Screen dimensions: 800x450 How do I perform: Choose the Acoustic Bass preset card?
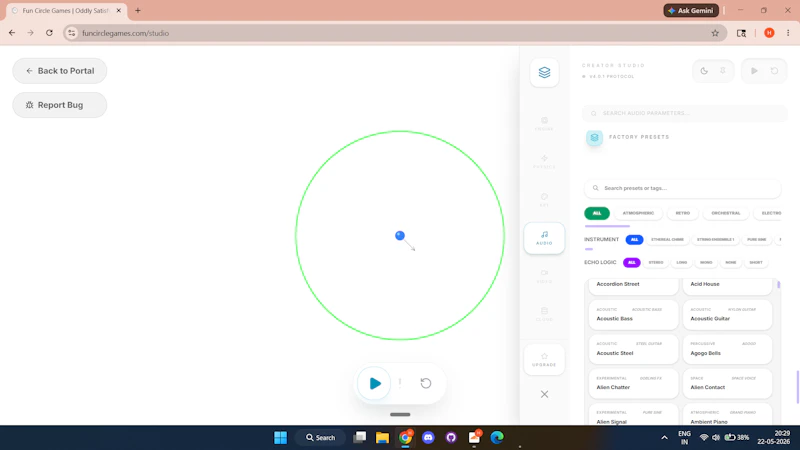[634, 315]
